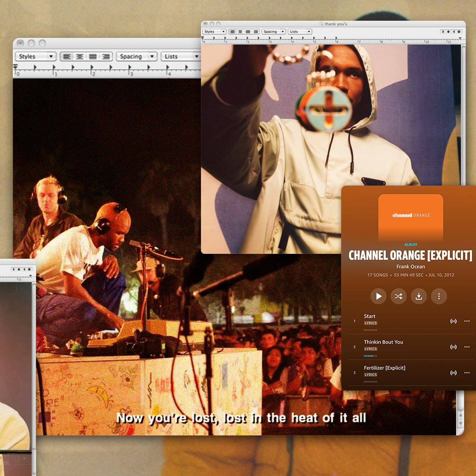Open Styles dropdown in thank you's window
The height and width of the screenshot is (476, 476).
(215, 32)
